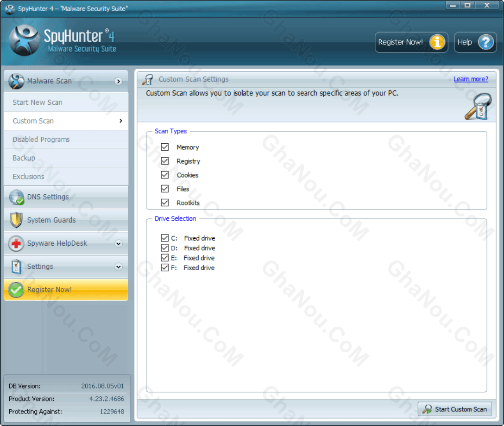Click the Start Custom Scan button
The image size is (504, 426).
455,409
